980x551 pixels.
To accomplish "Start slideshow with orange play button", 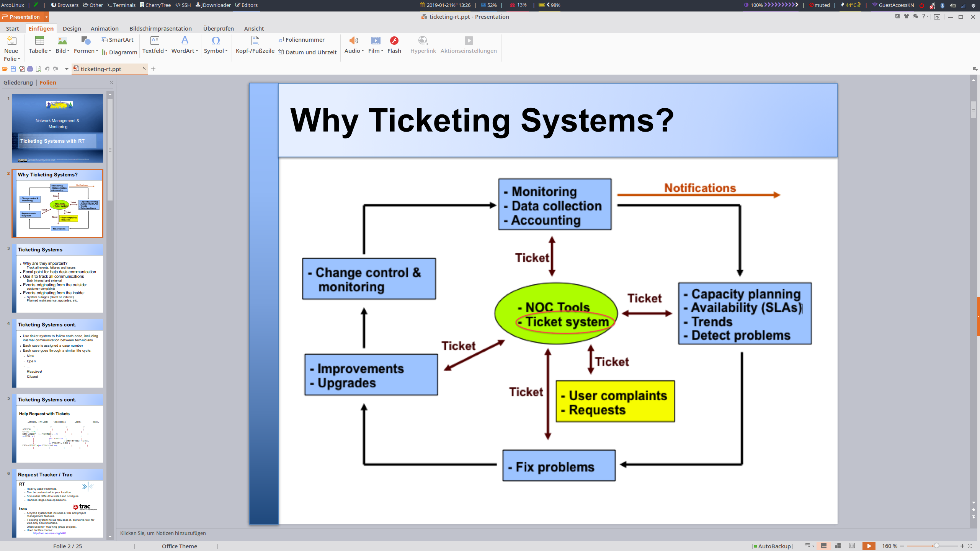I will coord(869,546).
